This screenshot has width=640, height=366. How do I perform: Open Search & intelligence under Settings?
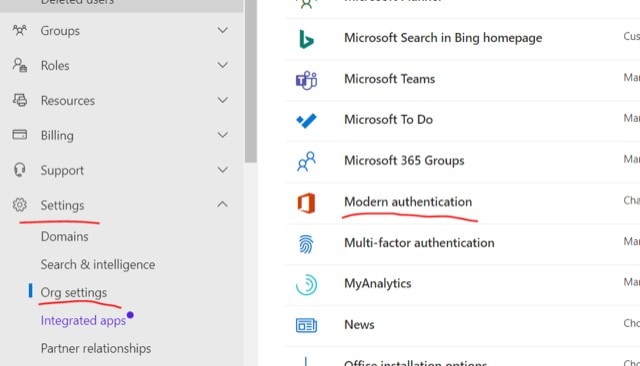(98, 264)
